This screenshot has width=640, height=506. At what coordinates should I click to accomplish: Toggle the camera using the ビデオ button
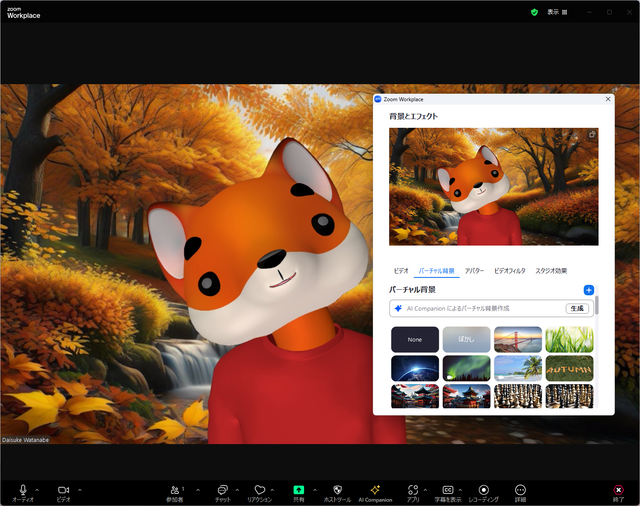click(x=63, y=490)
